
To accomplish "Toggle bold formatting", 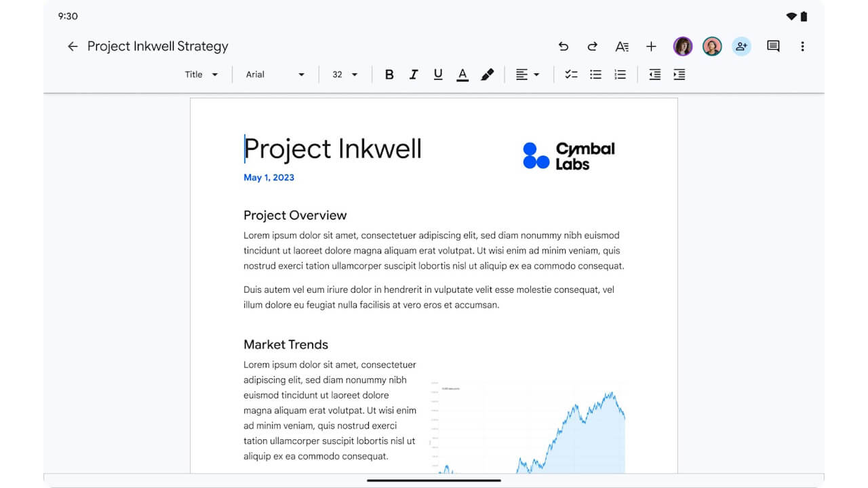I will pos(389,75).
